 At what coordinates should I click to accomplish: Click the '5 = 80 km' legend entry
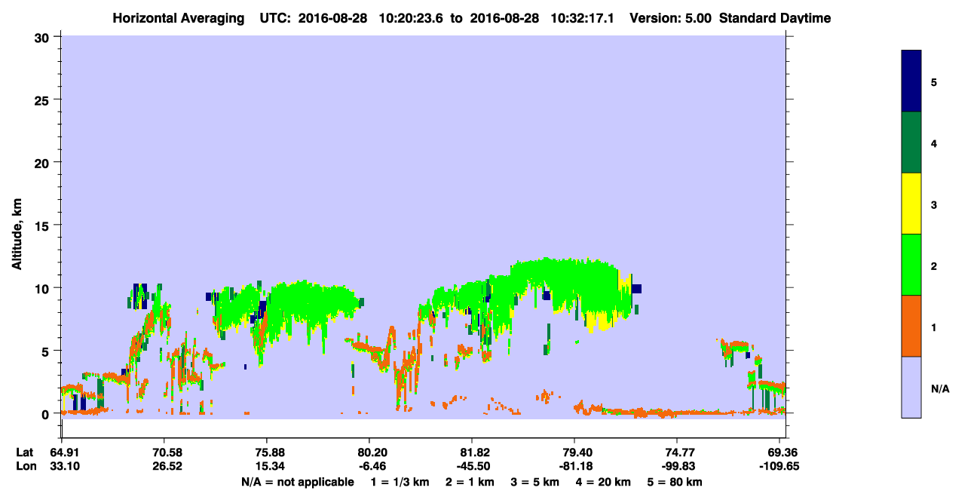point(675,482)
